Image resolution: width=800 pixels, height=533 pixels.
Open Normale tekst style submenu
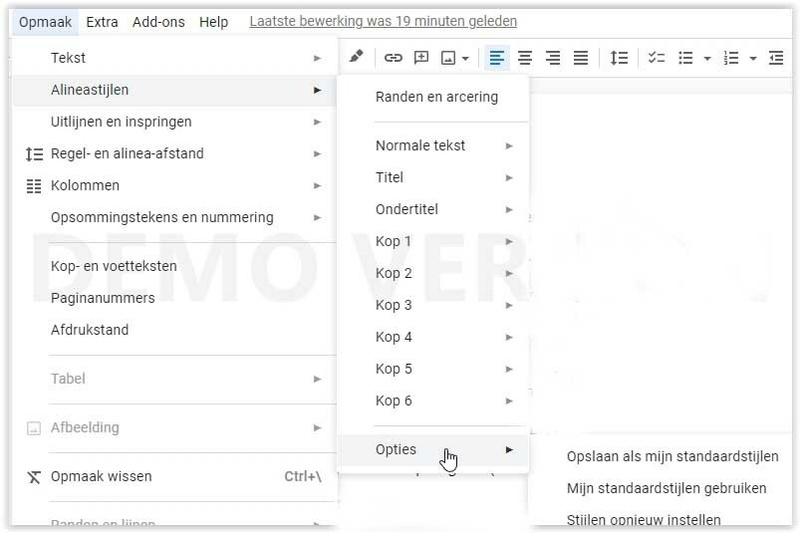(x=434, y=146)
